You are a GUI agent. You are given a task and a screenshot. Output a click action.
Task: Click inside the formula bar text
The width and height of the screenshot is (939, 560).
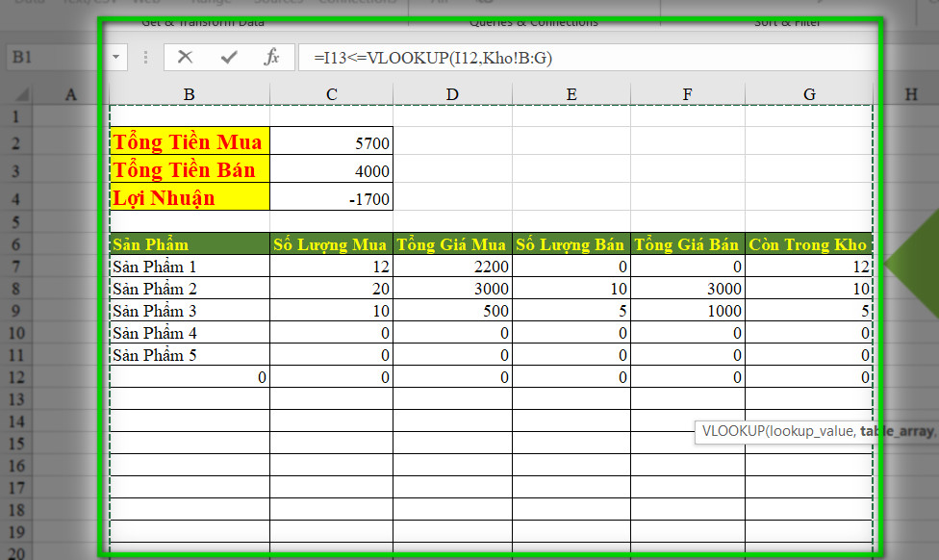(x=432, y=58)
